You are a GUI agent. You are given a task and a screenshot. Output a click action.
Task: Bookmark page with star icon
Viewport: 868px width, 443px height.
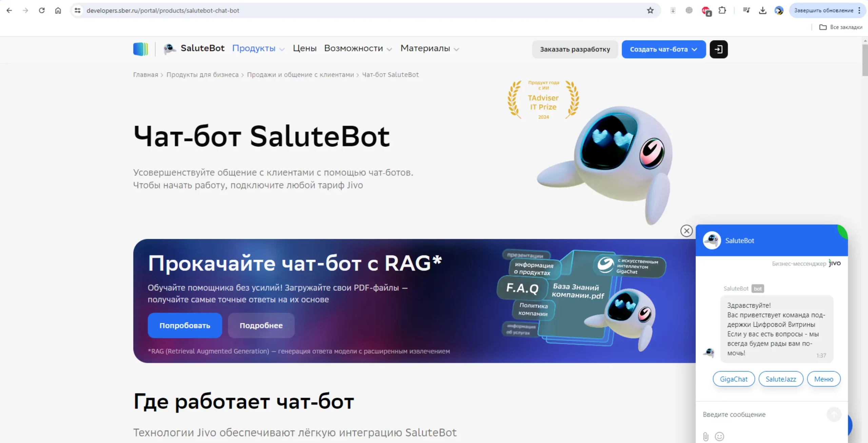pos(650,10)
